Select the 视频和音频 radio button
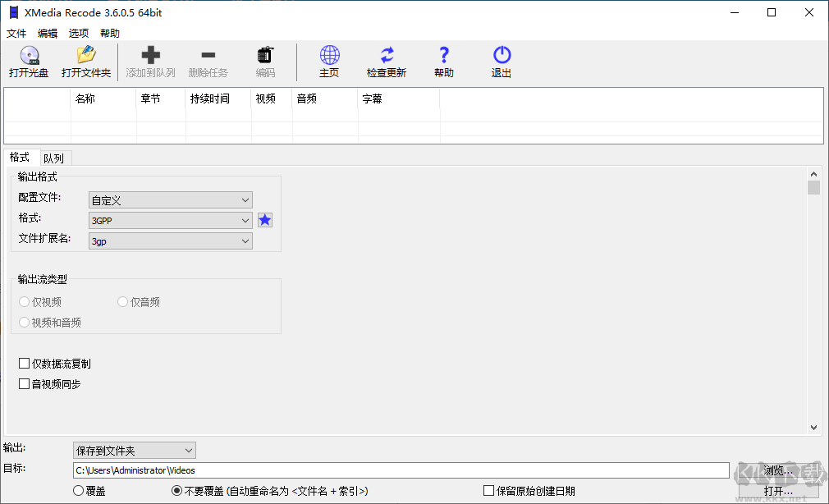829x504 pixels. pos(24,322)
